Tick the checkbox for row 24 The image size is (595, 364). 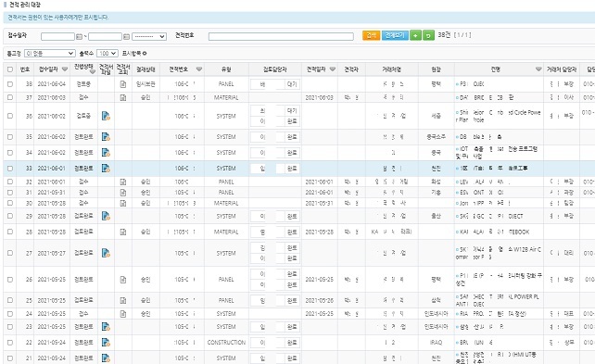pos(10,314)
